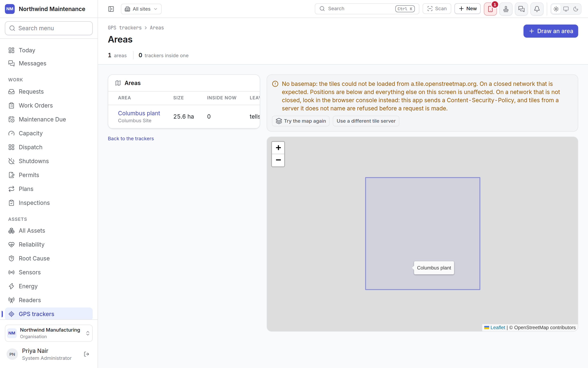Zoom in on the map
The width and height of the screenshot is (588, 368).
pyautogui.click(x=278, y=148)
